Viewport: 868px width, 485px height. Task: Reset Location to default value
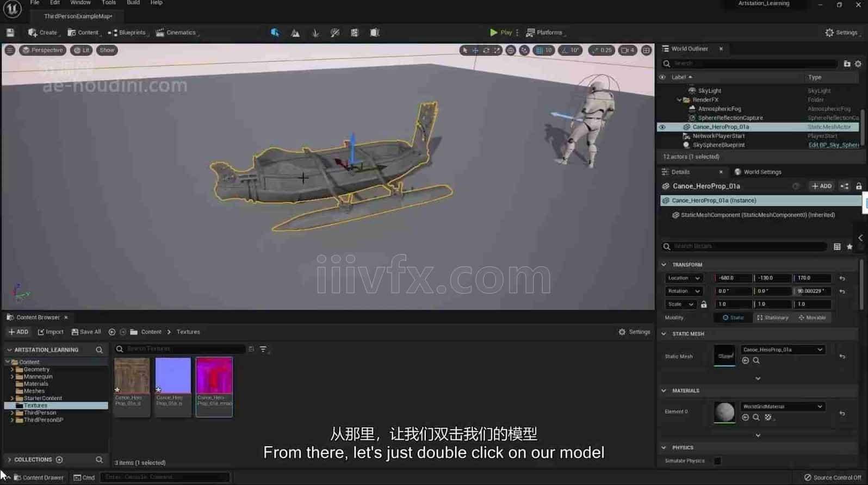(842, 278)
